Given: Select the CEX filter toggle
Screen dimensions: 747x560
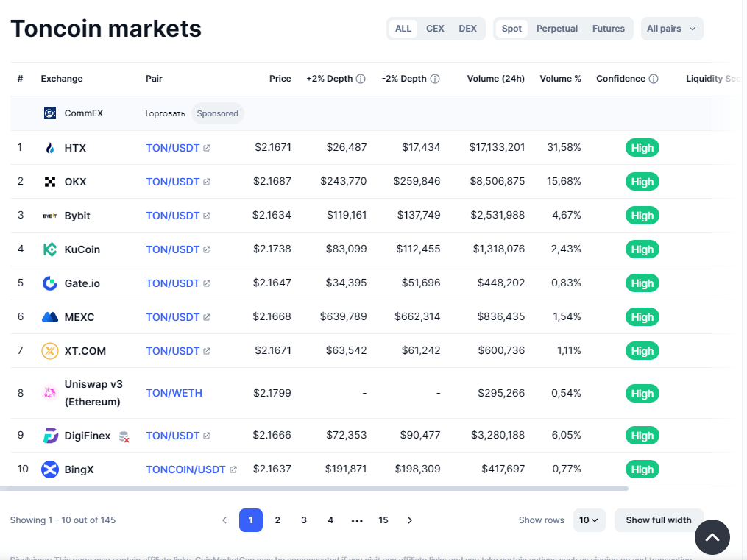Looking at the screenshot, I should click(435, 29).
